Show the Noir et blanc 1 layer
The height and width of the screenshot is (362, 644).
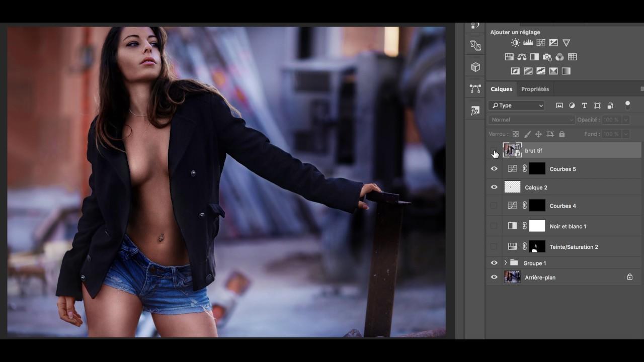[x=494, y=226]
